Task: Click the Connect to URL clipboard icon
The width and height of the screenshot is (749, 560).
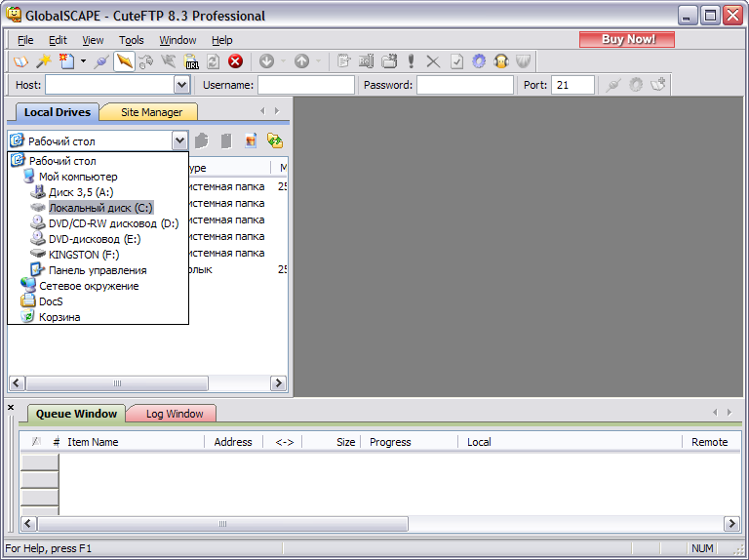Action: tap(191, 61)
